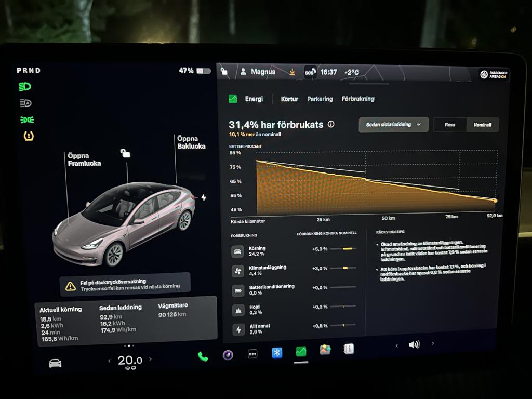The width and height of the screenshot is (532, 399).
Task: Tap the car controls icon
Action: point(55,363)
